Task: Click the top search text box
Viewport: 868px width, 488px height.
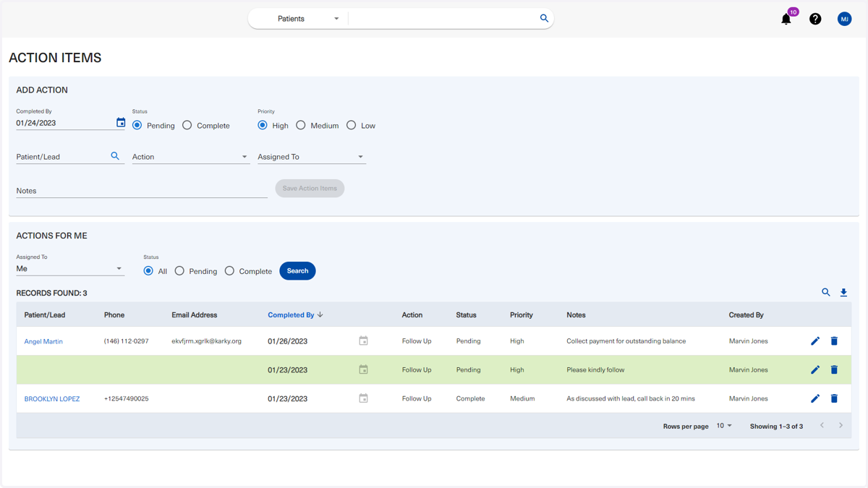Action: [443, 19]
